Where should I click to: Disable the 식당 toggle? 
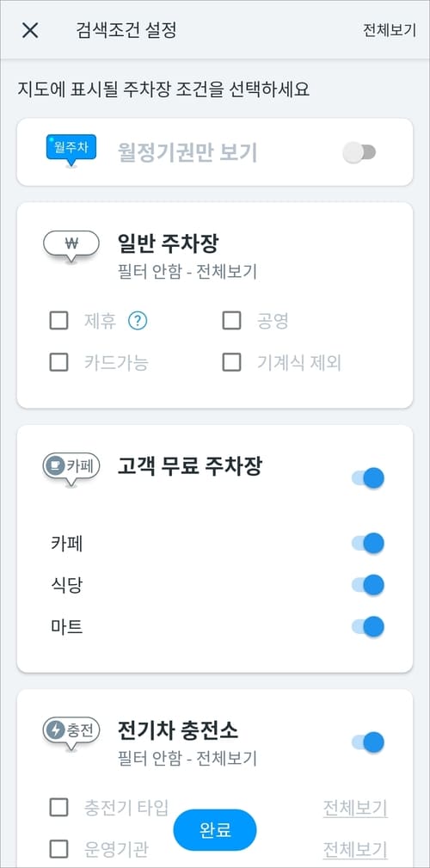coord(367,585)
